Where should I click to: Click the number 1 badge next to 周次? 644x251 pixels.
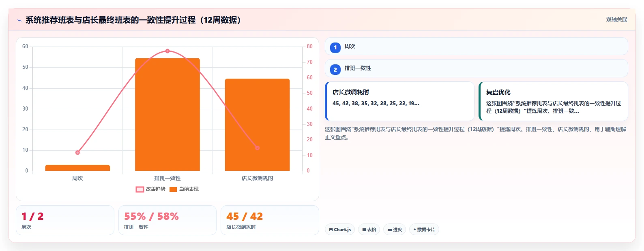[x=335, y=47]
